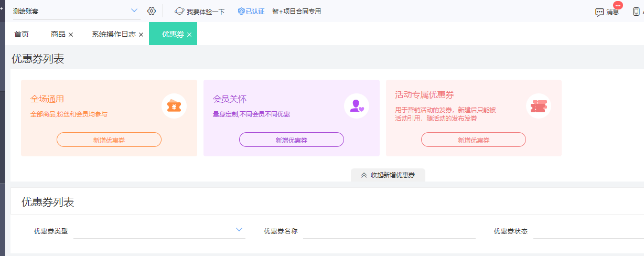This screenshot has width=644, height=256.
Task: Click the 会员关怀 member heart icon
Action: 357,106
